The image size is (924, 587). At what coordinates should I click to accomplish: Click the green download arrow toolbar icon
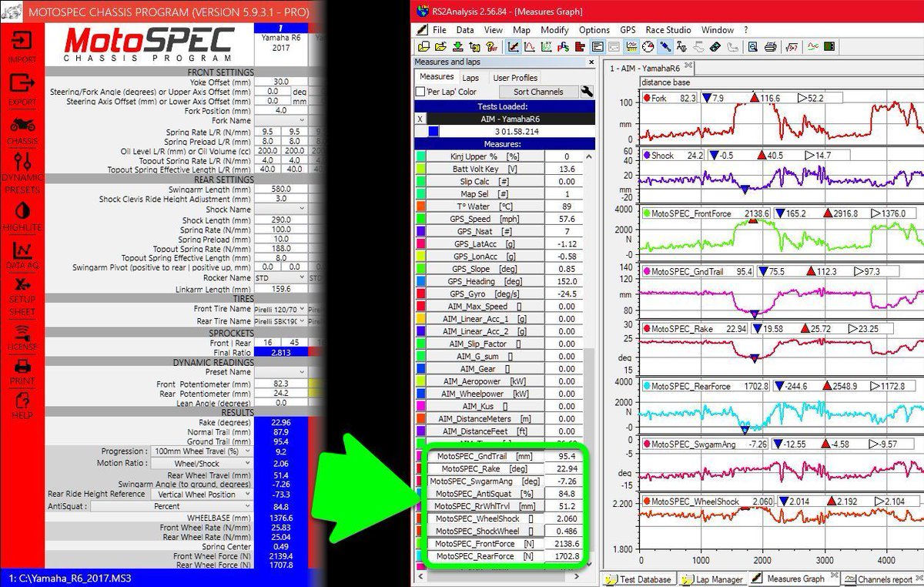tap(458, 46)
